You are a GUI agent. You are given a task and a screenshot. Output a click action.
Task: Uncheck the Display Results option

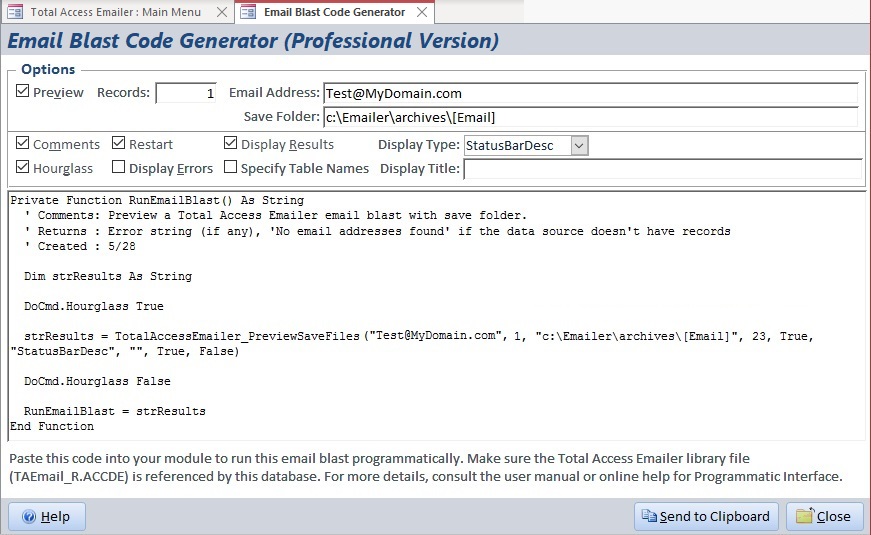pyautogui.click(x=231, y=144)
